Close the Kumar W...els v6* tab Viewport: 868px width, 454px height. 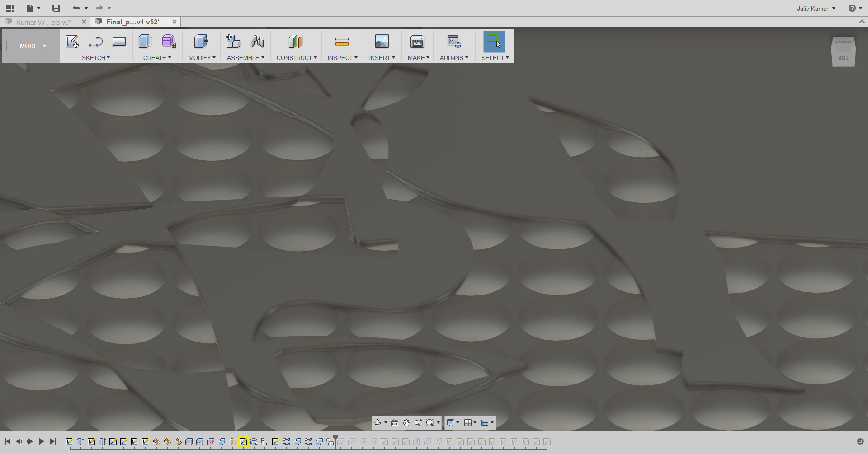[x=84, y=22]
